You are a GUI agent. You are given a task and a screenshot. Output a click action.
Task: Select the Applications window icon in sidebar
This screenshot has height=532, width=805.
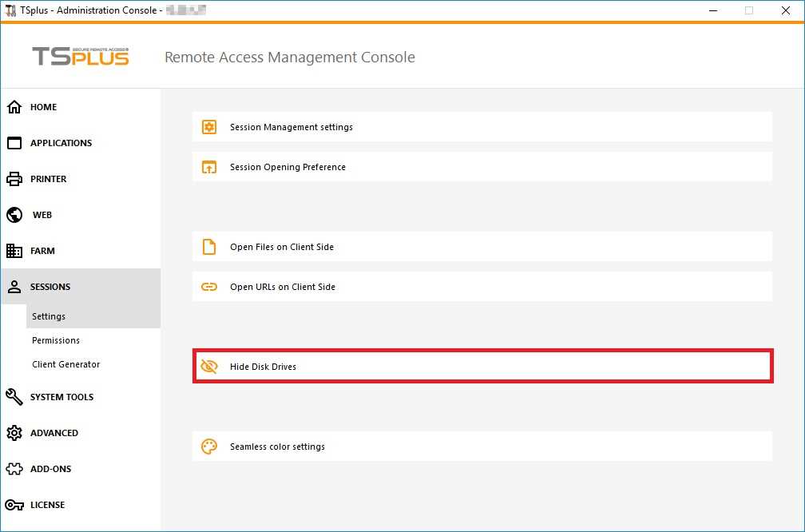pyautogui.click(x=14, y=143)
